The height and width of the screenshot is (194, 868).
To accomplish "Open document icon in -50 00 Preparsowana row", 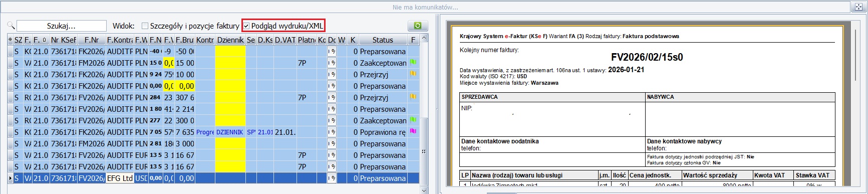I will 332,51.
